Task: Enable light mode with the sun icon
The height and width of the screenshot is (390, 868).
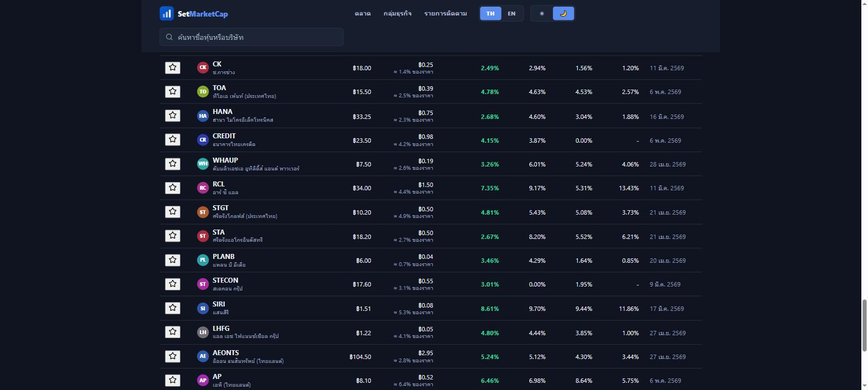Action: 542,13
